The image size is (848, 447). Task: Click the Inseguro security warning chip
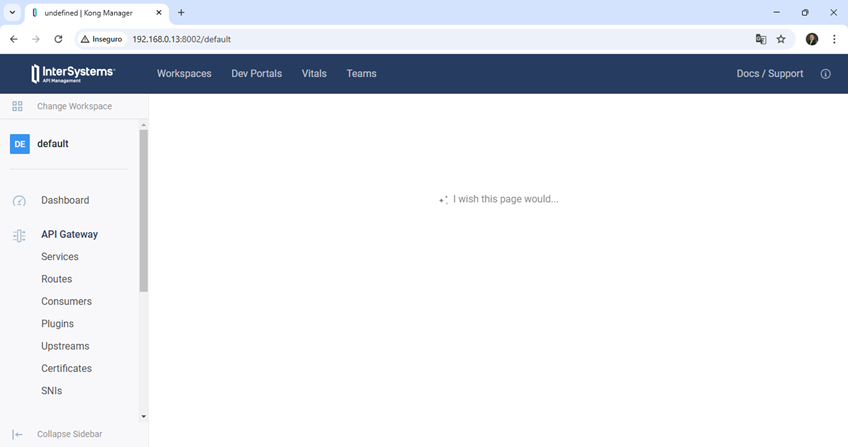[102, 39]
